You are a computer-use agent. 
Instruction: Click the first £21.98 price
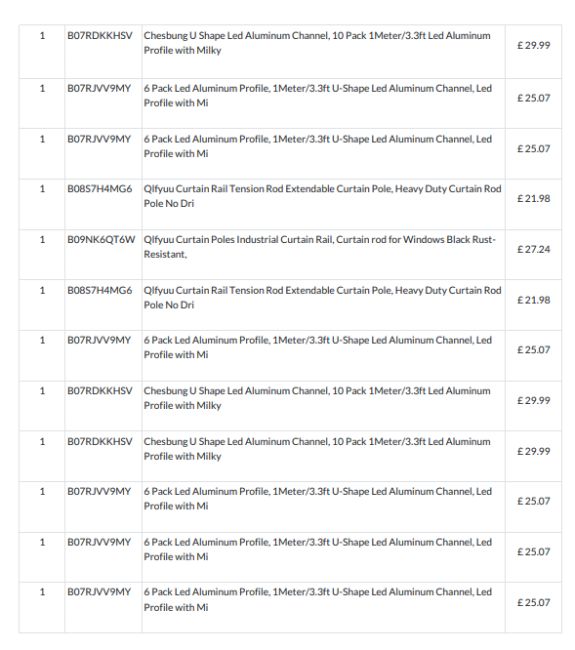click(534, 199)
